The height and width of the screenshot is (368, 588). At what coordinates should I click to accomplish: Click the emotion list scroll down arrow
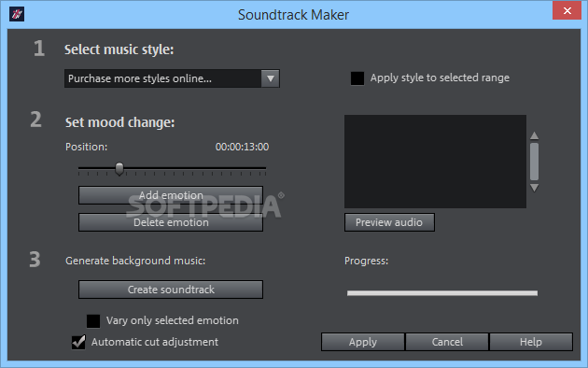pyautogui.click(x=535, y=188)
